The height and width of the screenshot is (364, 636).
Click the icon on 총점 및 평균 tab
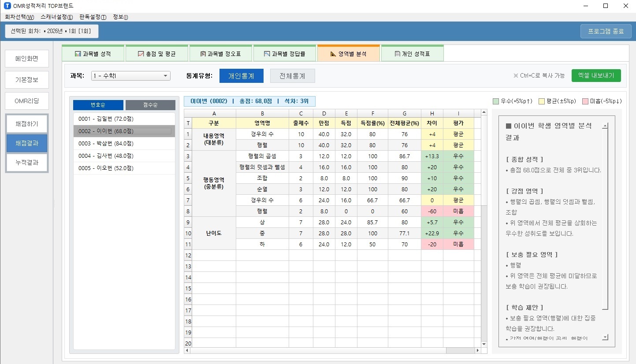coord(141,54)
